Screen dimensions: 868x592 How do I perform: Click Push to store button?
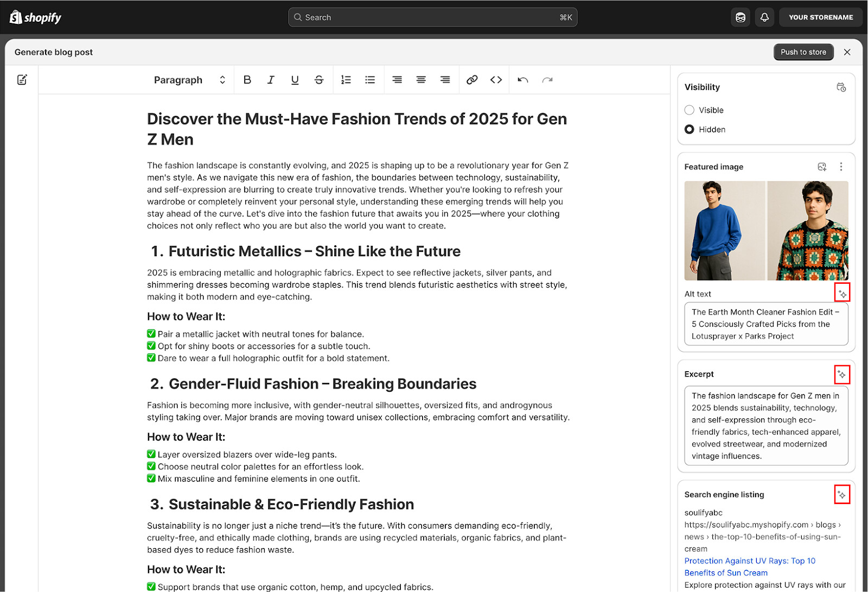(803, 52)
